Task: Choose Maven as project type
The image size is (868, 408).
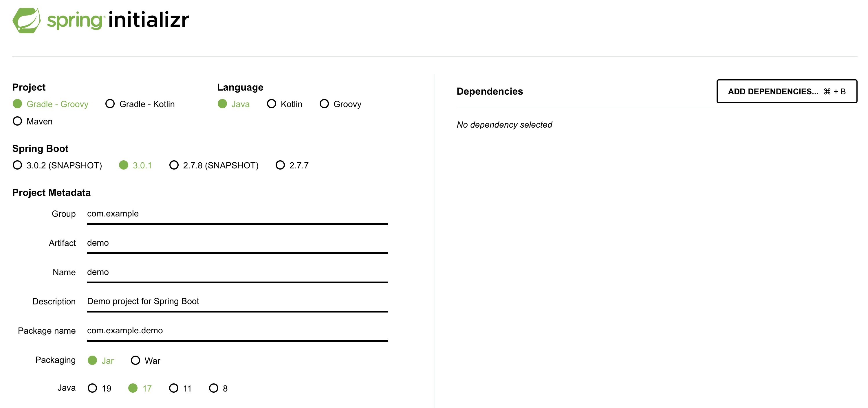Action: (x=17, y=121)
